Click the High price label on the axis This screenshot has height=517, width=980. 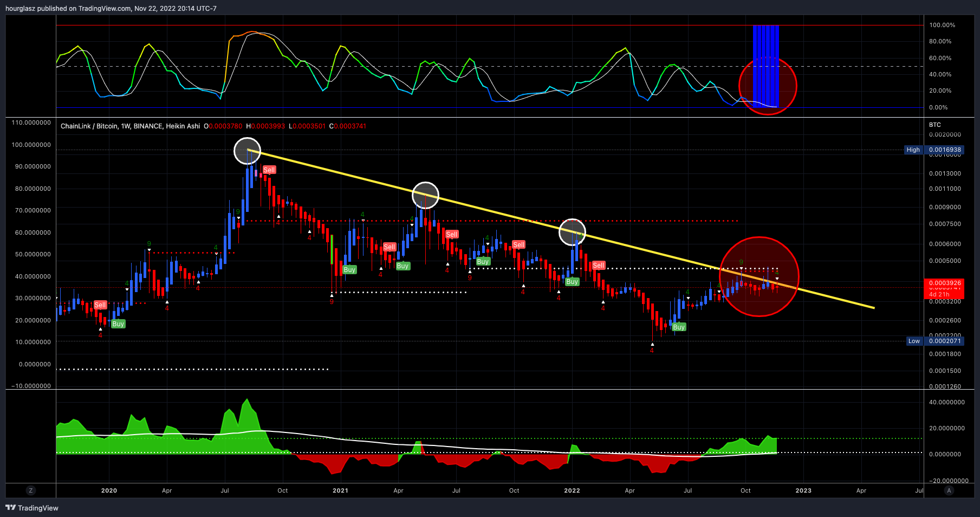(913, 150)
